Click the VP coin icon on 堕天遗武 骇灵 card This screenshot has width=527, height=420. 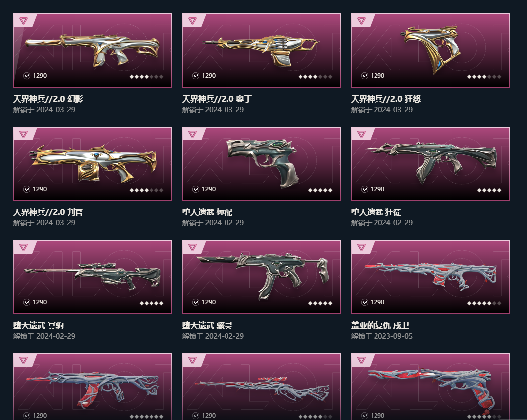(196, 302)
